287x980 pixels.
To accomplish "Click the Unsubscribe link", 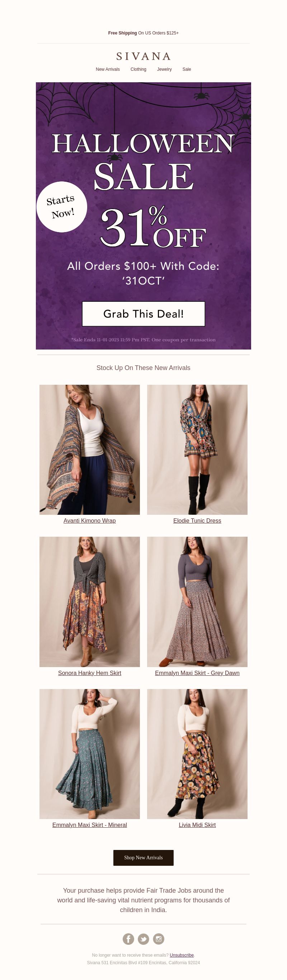I will tap(182, 955).
